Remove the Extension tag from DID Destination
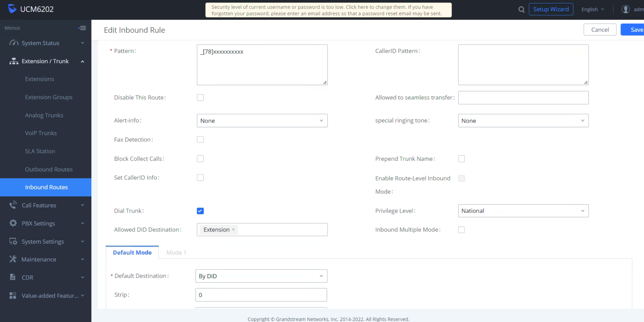 (x=233, y=229)
